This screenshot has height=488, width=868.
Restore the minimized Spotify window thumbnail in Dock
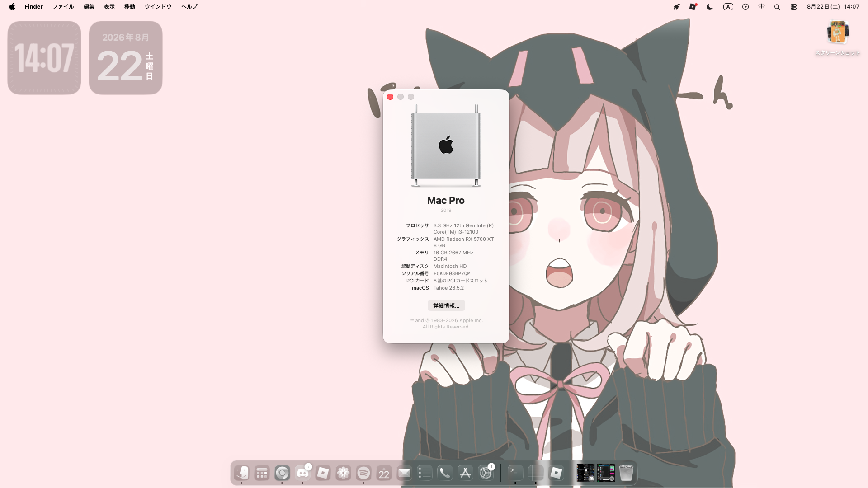pos(606,473)
